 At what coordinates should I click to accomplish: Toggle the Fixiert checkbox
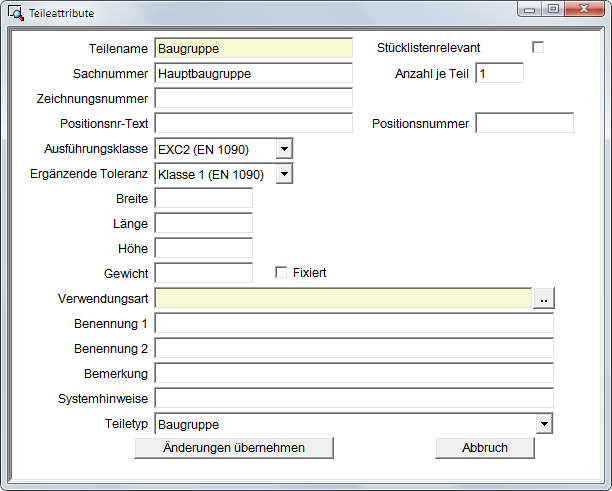pos(281,272)
